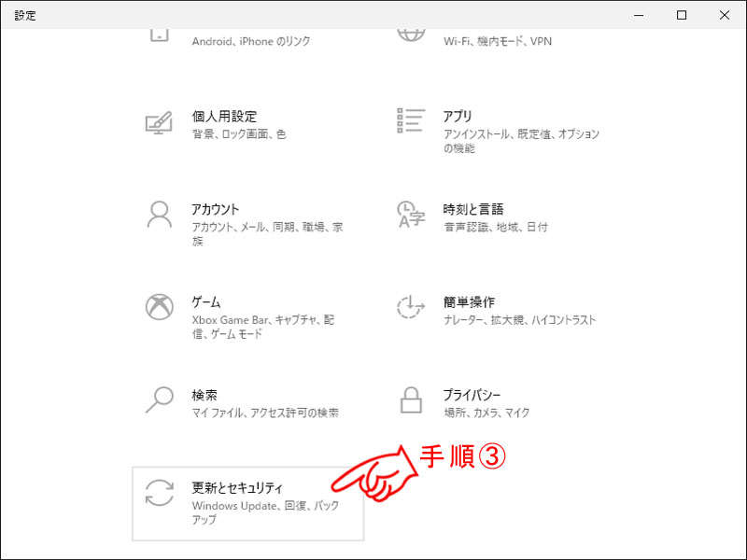The width and height of the screenshot is (747, 560).
Task: Open 簡単操作 settings heading
Action: coord(469,301)
